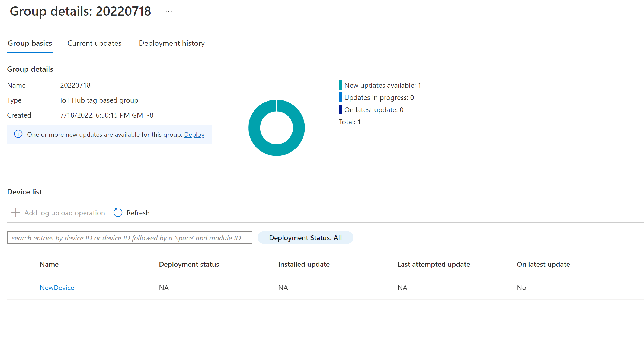The width and height of the screenshot is (644, 358).
Task: Open the NewDevice device link
Action: coord(57,288)
